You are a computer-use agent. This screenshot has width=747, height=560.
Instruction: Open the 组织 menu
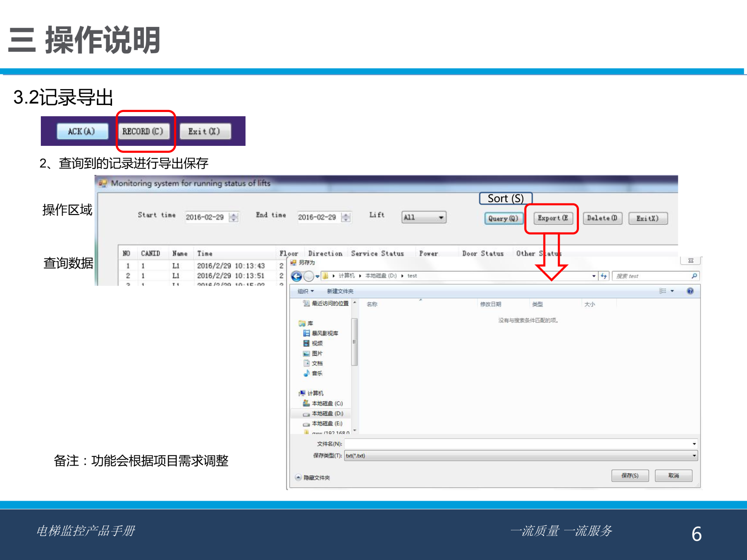(305, 291)
